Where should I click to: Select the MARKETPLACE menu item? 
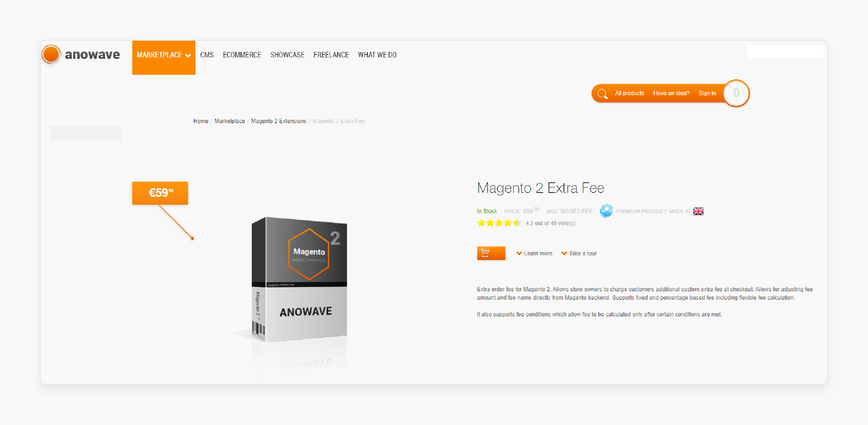tap(163, 55)
